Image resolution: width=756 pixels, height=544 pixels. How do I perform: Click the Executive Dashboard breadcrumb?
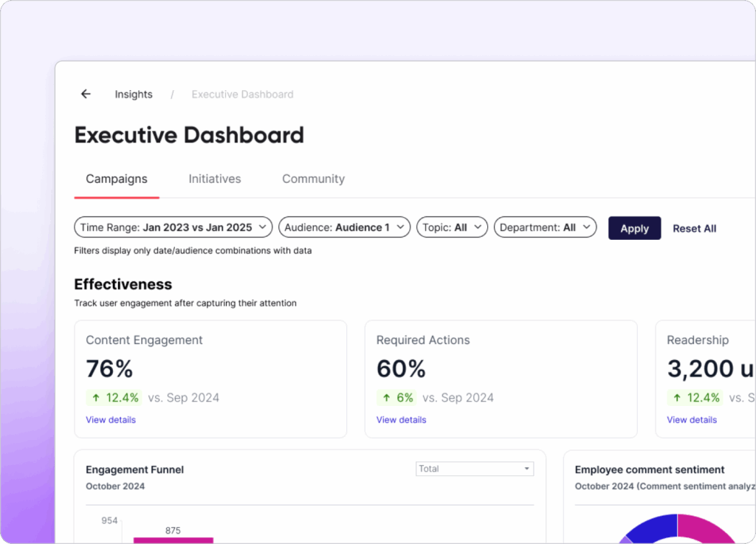242,94
